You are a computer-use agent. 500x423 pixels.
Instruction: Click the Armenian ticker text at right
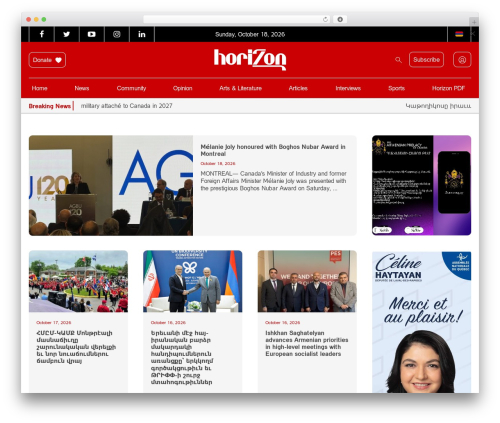[438, 106]
